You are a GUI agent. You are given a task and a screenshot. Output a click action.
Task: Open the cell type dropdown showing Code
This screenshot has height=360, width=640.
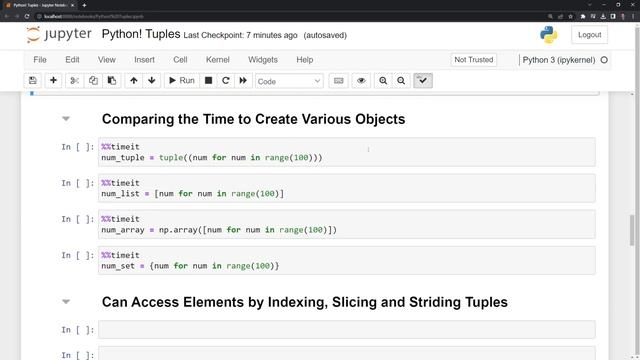(289, 81)
